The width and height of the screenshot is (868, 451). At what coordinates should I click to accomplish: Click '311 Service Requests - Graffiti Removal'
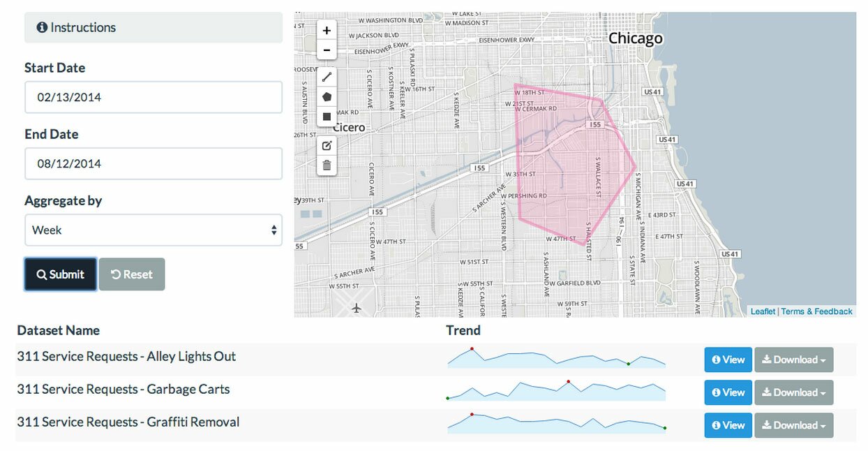point(128,422)
